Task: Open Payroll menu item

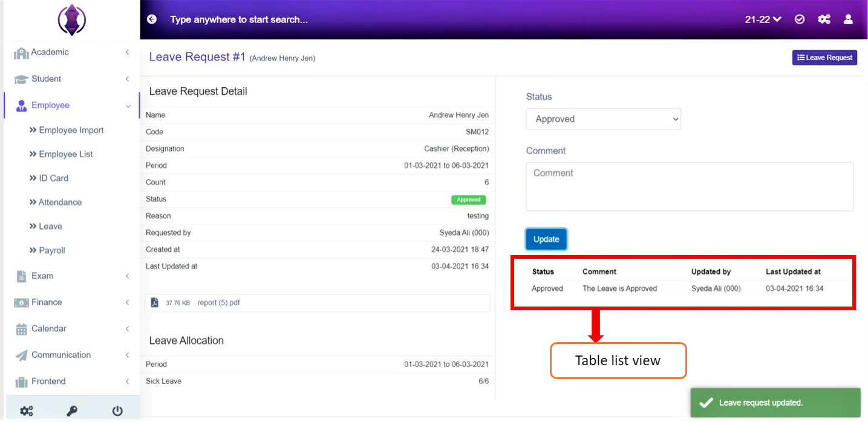Action: point(47,250)
